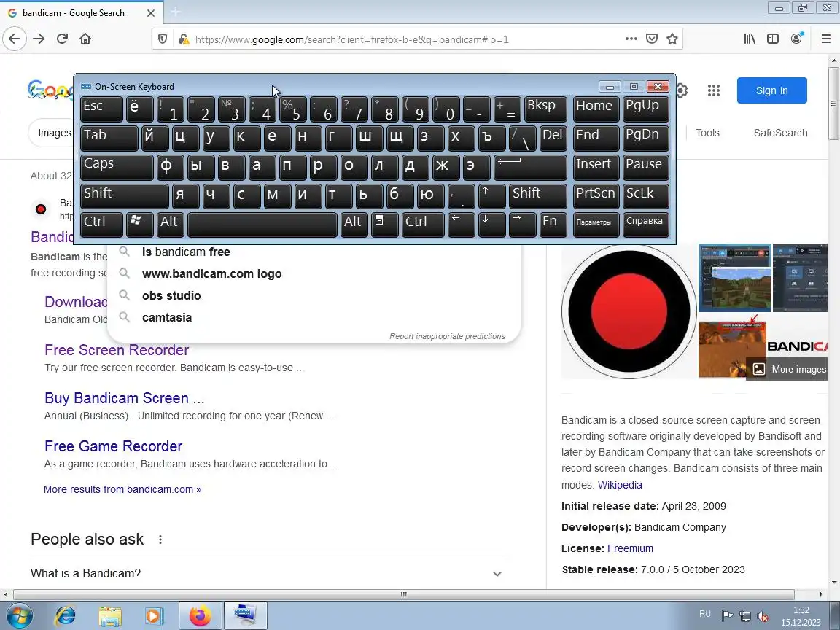Viewport: 840px width, 630px height.
Task: Open the Tools search option
Action: (707, 133)
